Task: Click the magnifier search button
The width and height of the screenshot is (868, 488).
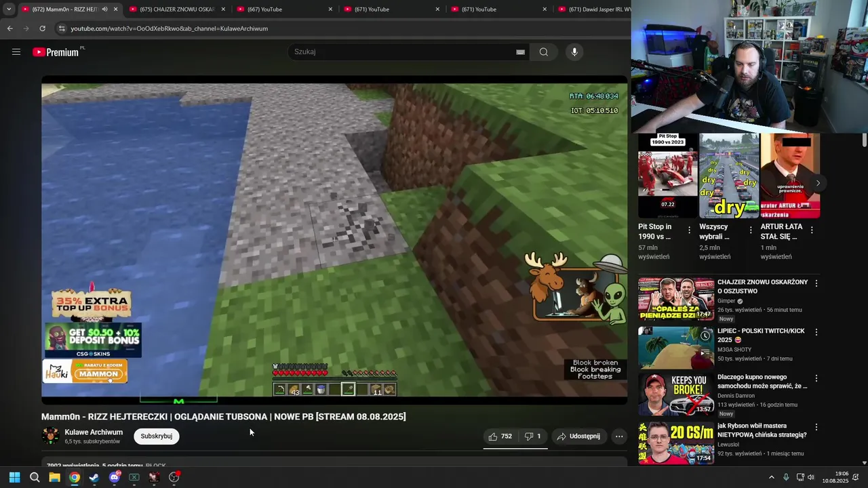Action: pos(544,52)
